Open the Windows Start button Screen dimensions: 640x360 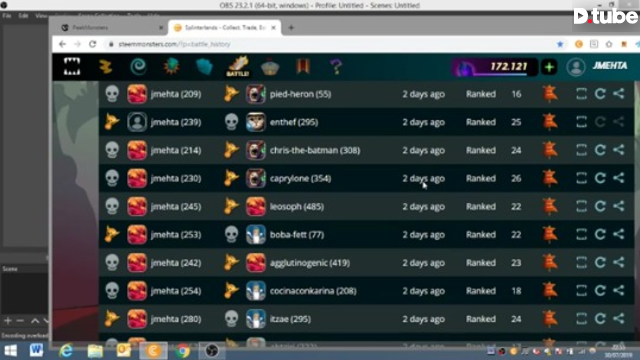click(10, 351)
